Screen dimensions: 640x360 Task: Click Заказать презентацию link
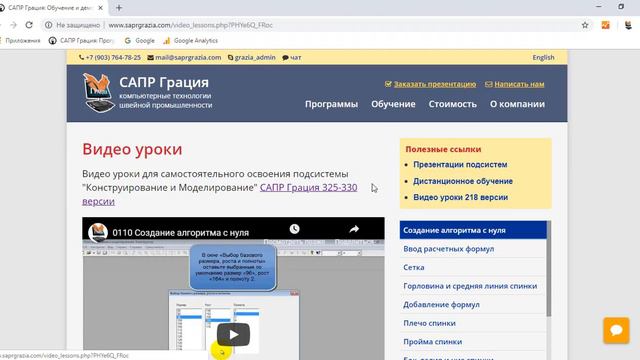point(431,84)
